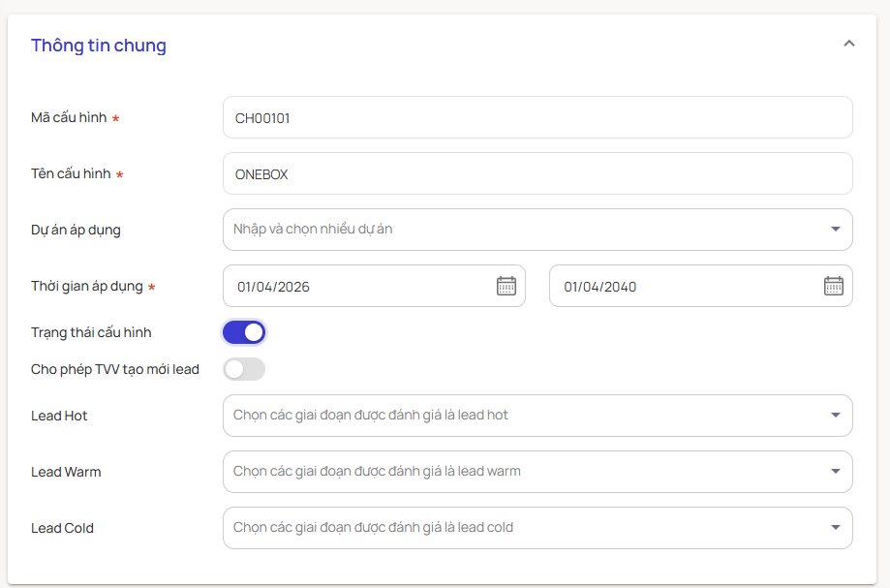This screenshot has width=890, height=588.
Task: Click the Trạng thái cấu hình label
Action: pos(91,332)
